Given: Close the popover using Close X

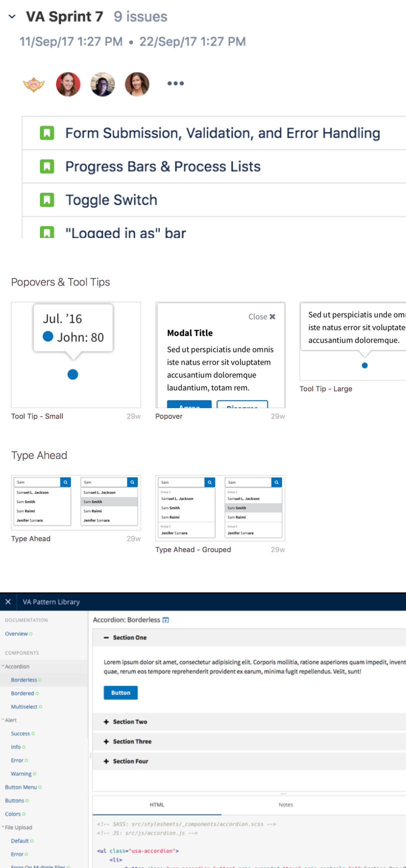Looking at the screenshot, I should 262,316.
